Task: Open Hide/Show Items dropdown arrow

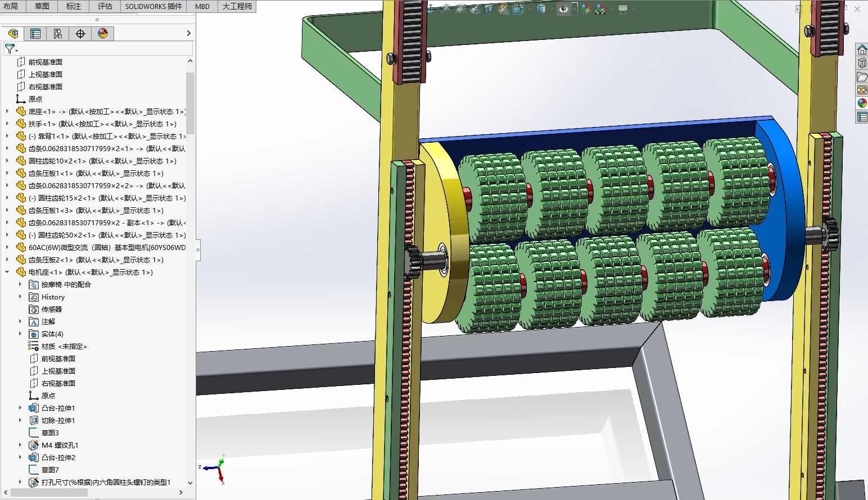Action: pos(574,9)
